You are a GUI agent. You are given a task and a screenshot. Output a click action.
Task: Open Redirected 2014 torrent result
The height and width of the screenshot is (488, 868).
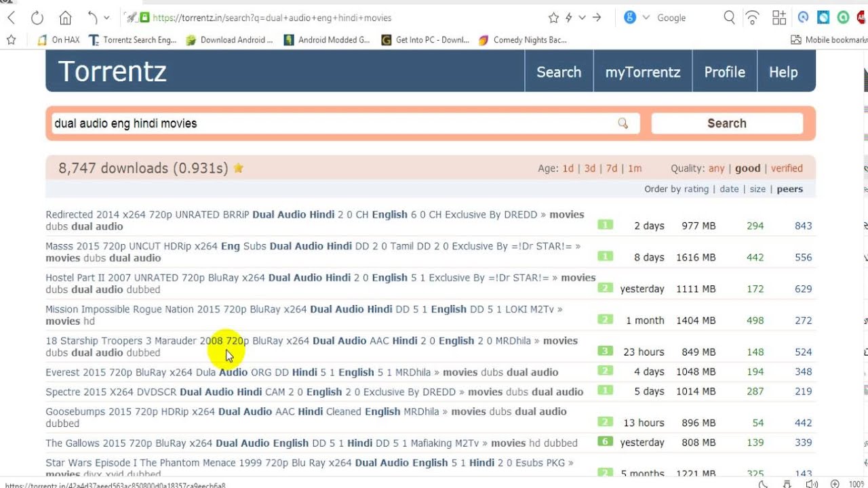[292, 214]
